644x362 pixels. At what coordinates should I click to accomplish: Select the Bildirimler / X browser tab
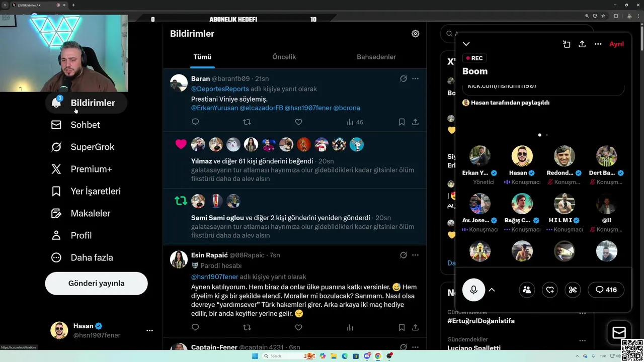[x=39, y=5]
